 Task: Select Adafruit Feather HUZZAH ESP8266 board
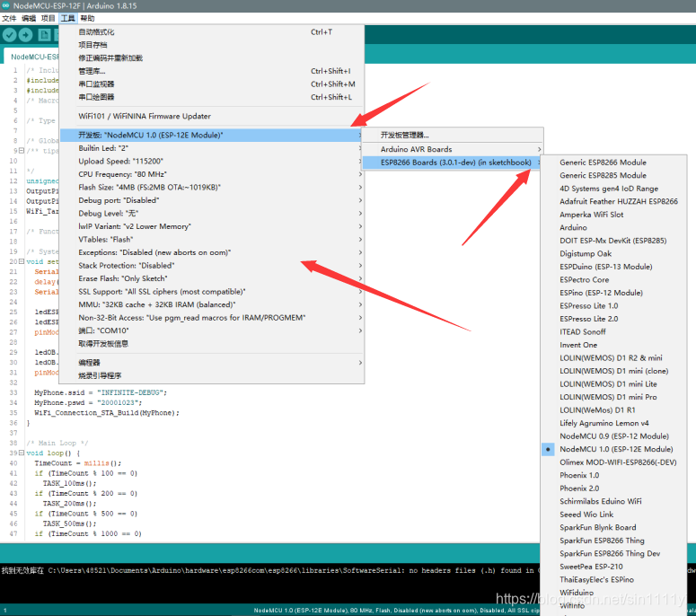[614, 201]
